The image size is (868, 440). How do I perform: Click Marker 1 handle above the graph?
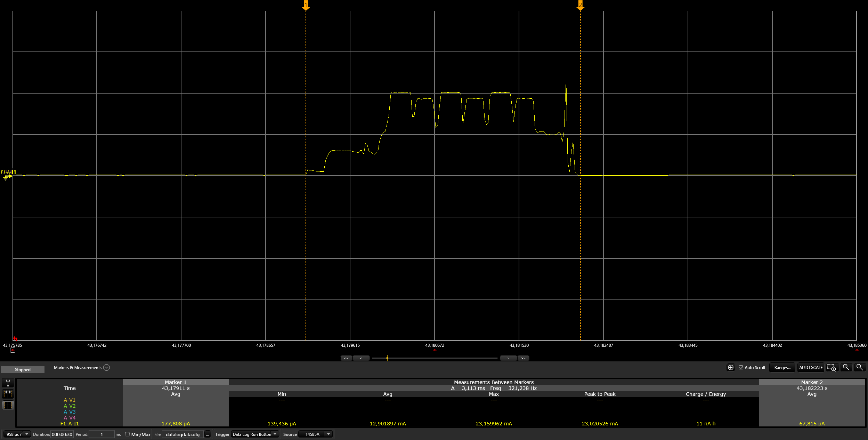[x=306, y=5]
